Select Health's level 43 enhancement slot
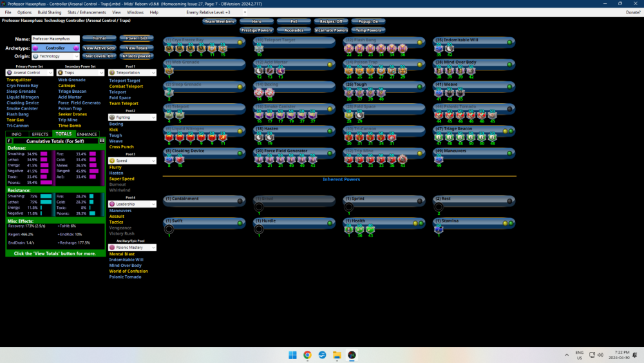 pos(370,230)
